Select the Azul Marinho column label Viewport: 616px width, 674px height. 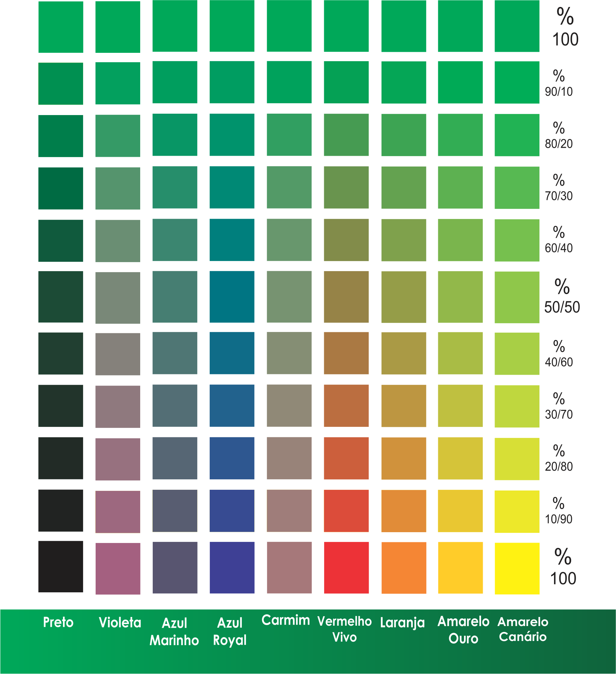click(175, 631)
